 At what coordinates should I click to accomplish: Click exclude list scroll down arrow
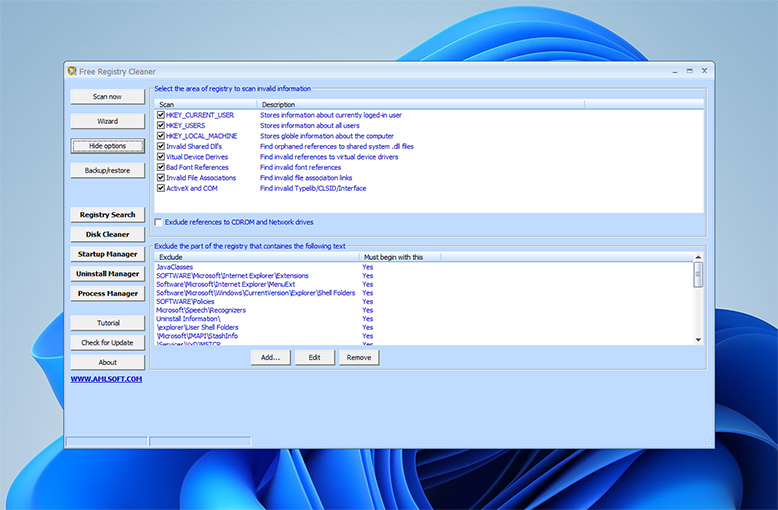698,340
